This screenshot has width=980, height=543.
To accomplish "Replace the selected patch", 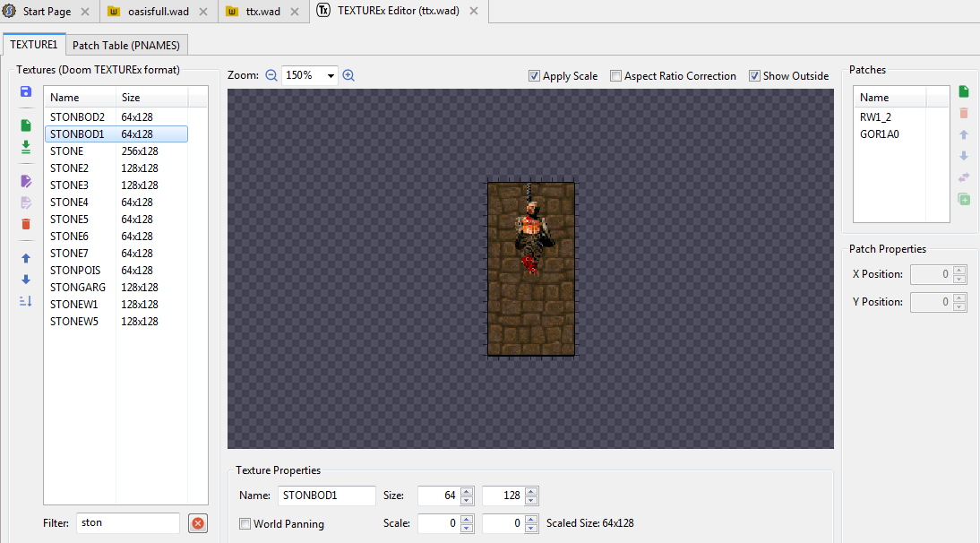I will [964, 178].
